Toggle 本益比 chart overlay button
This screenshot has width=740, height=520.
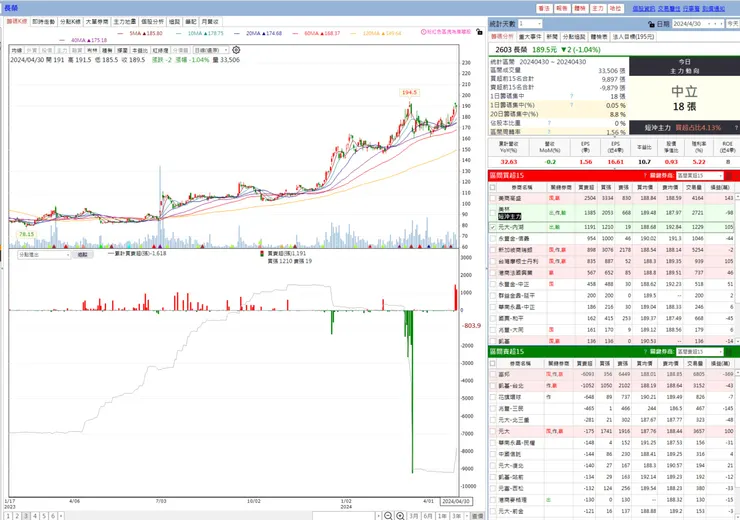coord(140,50)
